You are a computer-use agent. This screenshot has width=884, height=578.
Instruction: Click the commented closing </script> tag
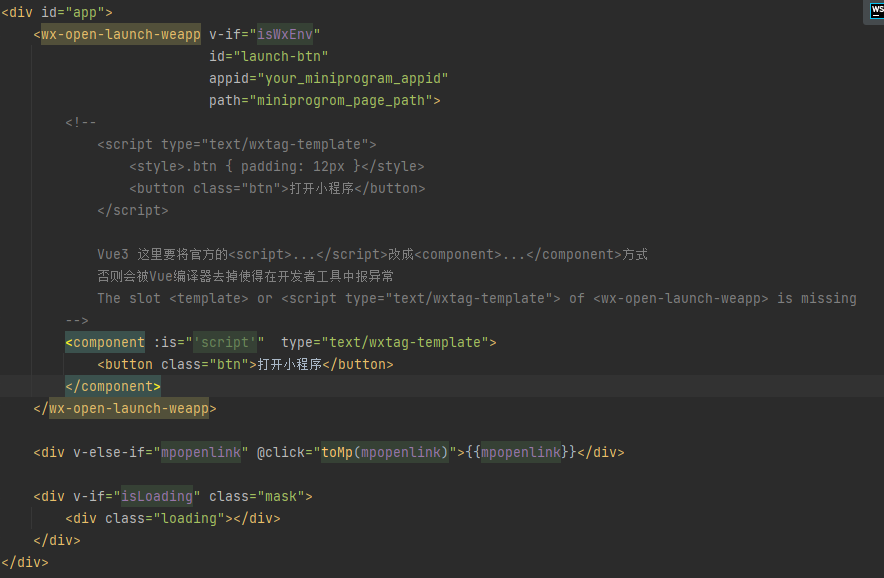click(132, 210)
